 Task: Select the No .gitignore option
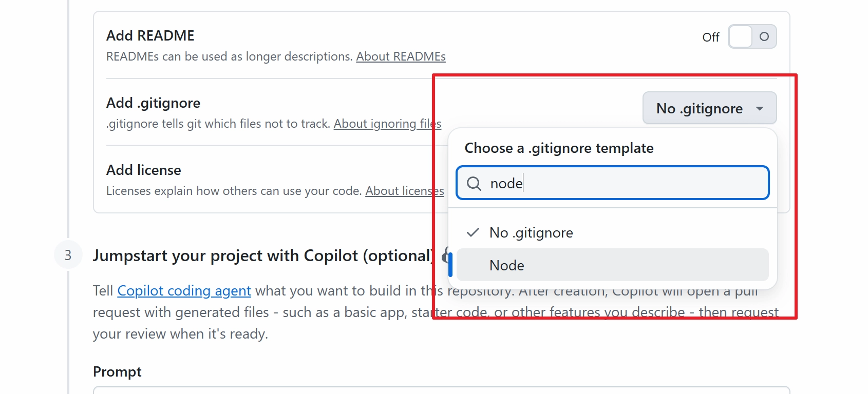(531, 233)
